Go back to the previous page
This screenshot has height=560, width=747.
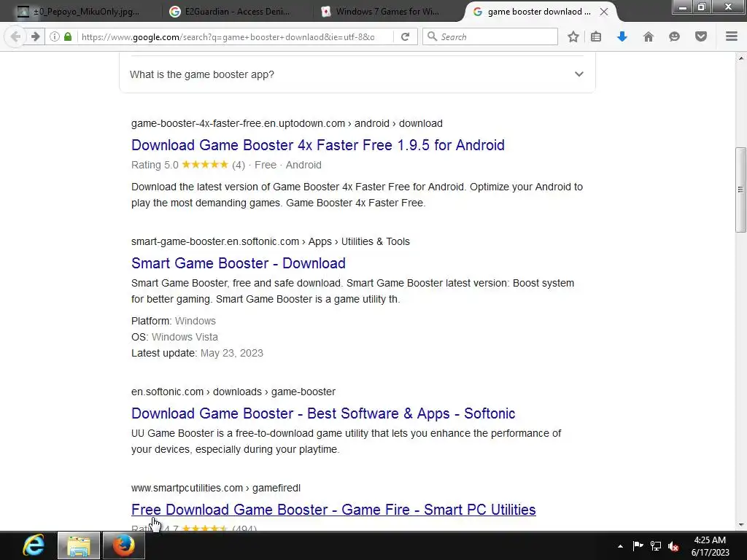tap(15, 36)
